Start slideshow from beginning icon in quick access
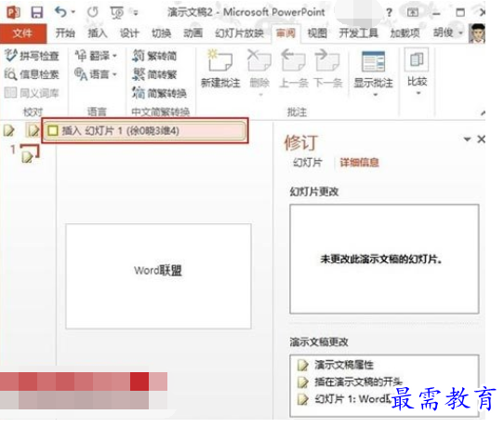Image resolution: width=504 pixels, height=428 pixels. click(x=116, y=12)
